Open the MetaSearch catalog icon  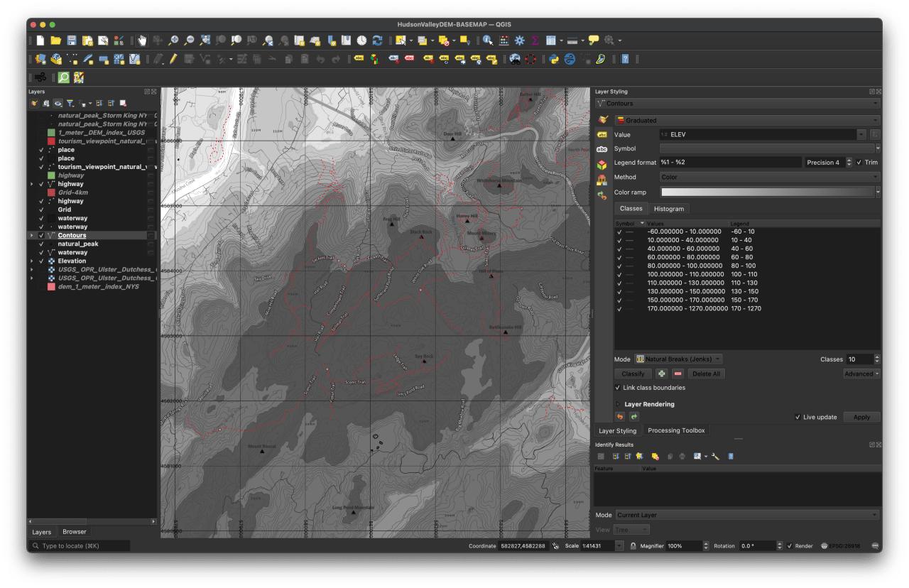pos(63,77)
